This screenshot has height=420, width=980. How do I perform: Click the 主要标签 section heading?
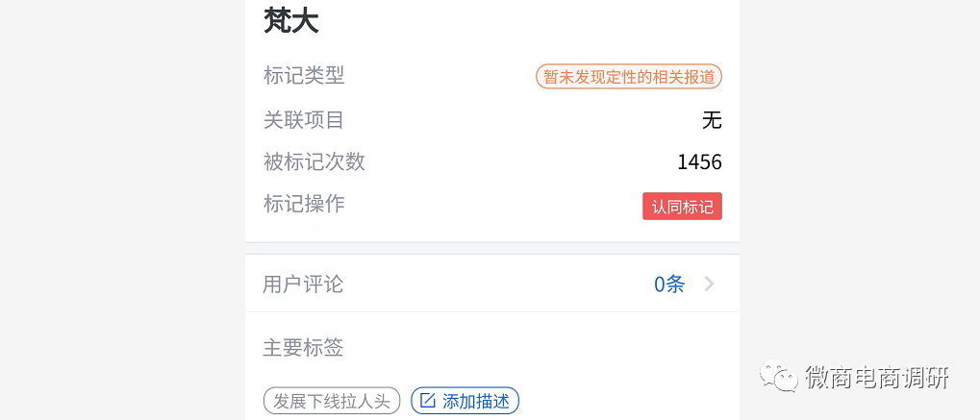click(303, 348)
